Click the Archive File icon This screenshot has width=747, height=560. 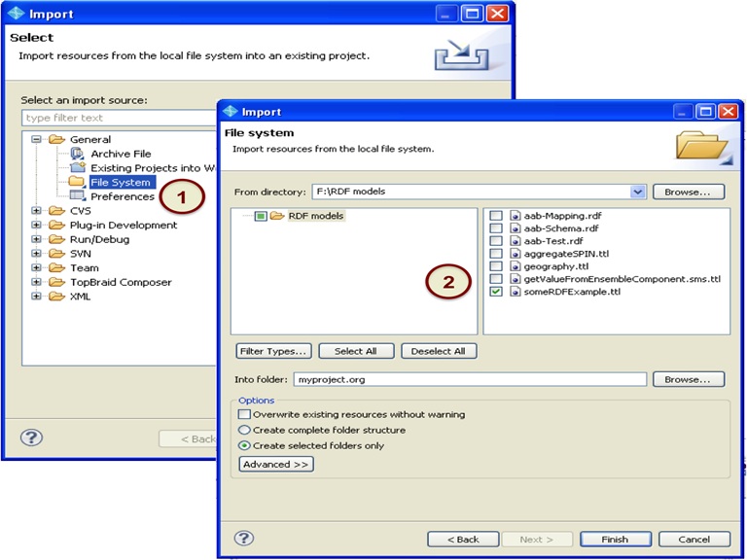[x=78, y=154]
